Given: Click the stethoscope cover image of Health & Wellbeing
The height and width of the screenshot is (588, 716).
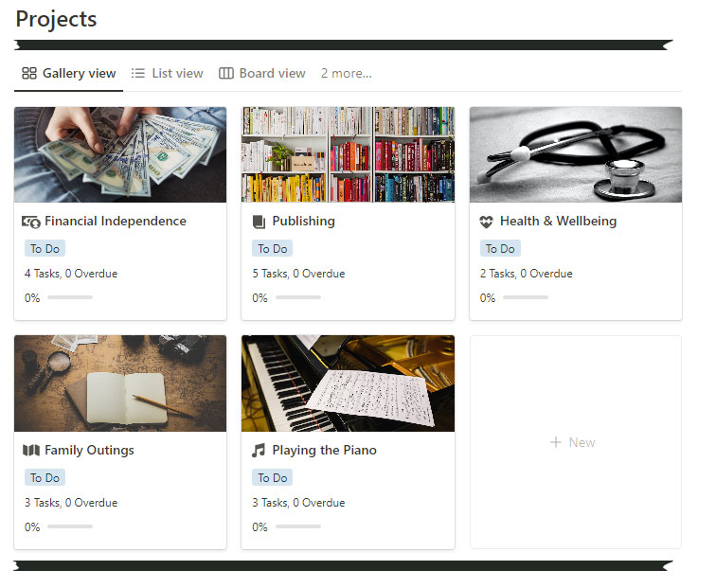Looking at the screenshot, I should (576, 154).
